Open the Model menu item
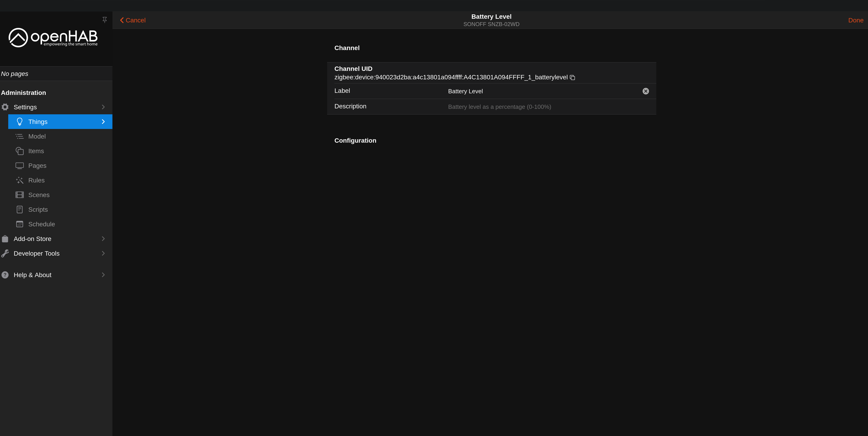 coord(37,136)
